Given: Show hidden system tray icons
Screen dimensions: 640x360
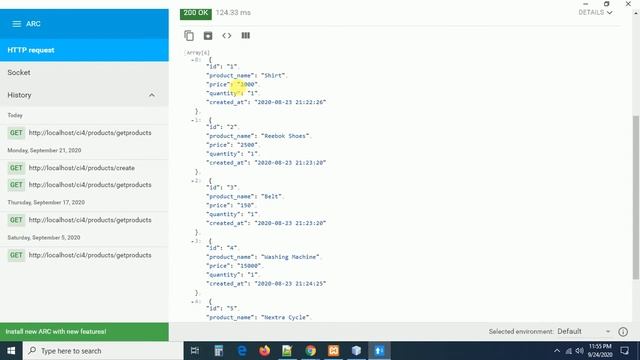Looking at the screenshot, I should [557, 351].
